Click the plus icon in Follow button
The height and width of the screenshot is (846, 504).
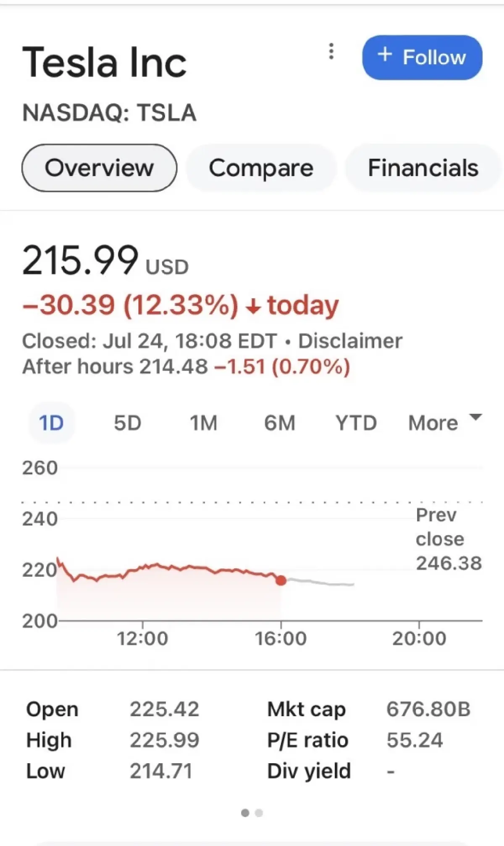coord(385,55)
